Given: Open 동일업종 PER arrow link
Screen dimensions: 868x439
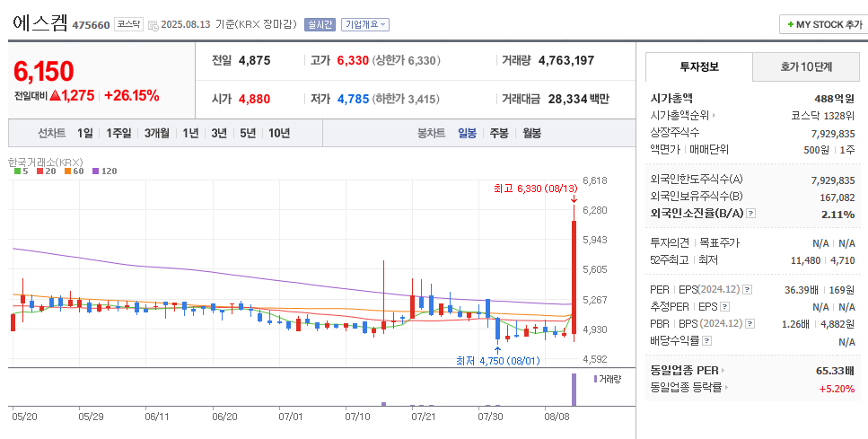Looking at the screenshot, I should point(723,371).
